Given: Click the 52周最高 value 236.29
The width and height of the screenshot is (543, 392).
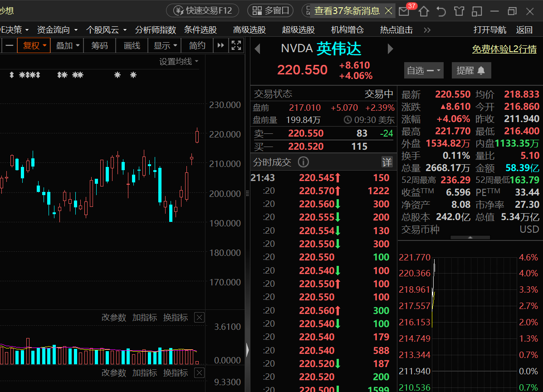Looking at the screenshot, I should (x=455, y=180).
